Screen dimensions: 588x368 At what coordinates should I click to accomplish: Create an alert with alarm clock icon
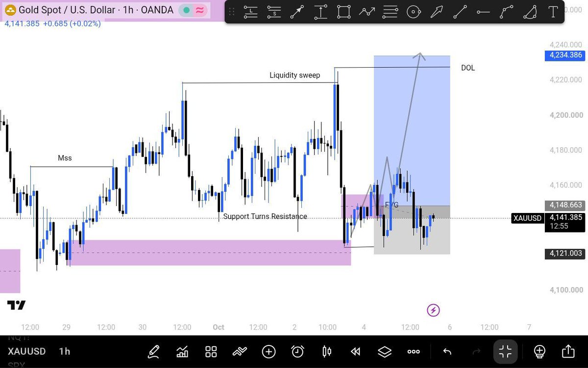click(297, 351)
